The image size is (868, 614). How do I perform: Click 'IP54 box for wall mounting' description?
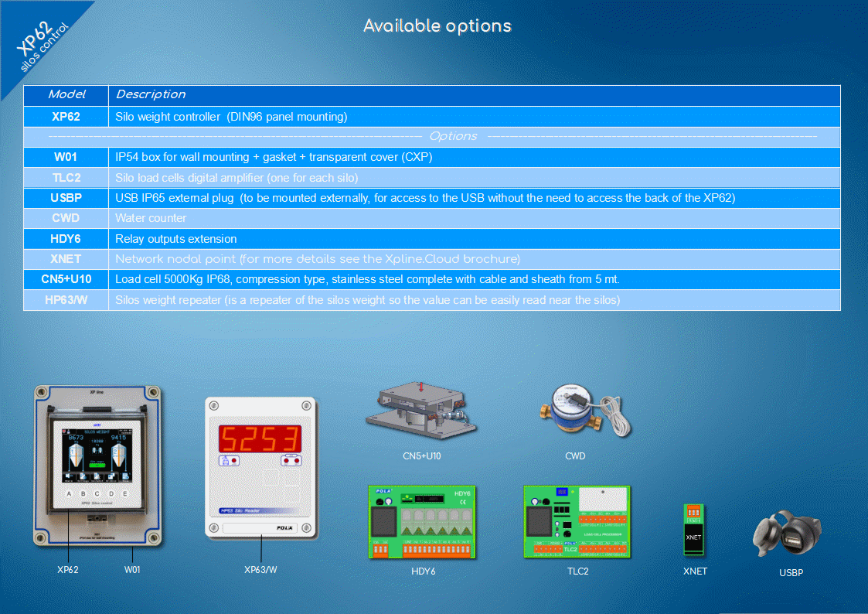click(x=274, y=157)
